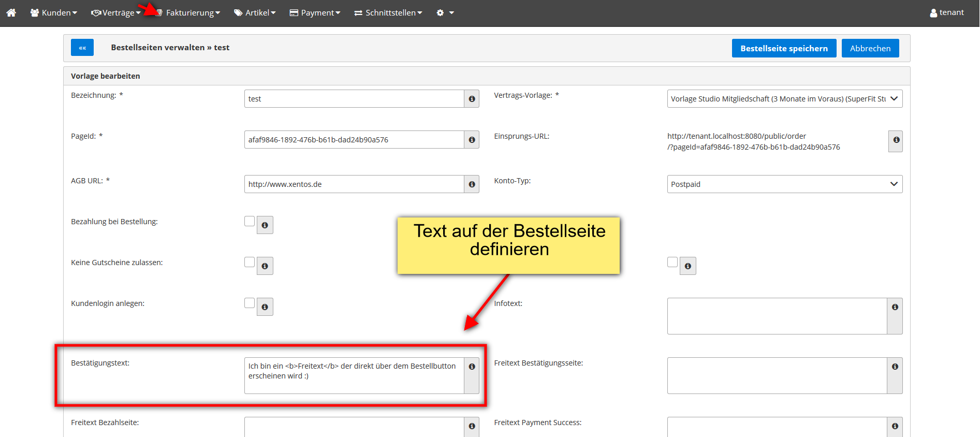
Task: Open the Konto-Typ Postpaid dropdown
Action: coord(785,184)
